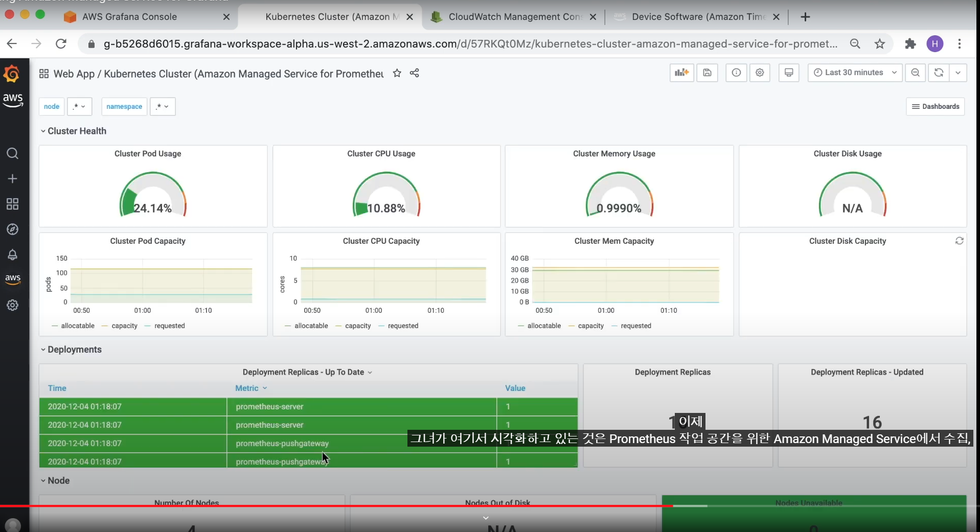Open dashboard search grid icon beside title
980x532 pixels.
point(44,74)
